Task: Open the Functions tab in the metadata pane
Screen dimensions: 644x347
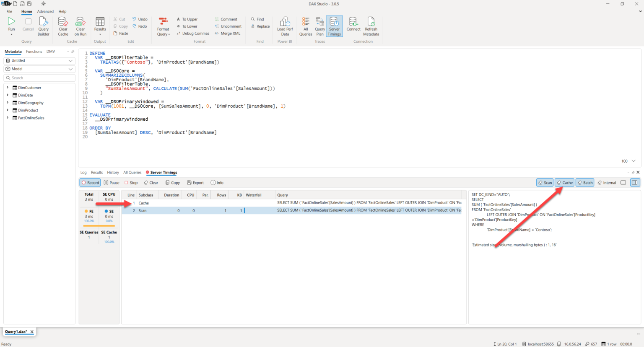Action: pyautogui.click(x=34, y=51)
